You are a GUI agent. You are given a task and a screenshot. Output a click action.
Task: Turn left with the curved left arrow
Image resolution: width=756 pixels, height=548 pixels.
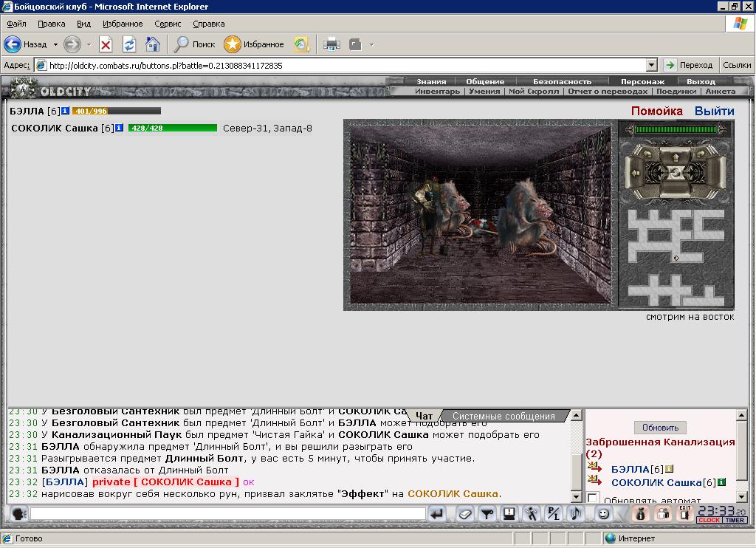[x=647, y=154]
